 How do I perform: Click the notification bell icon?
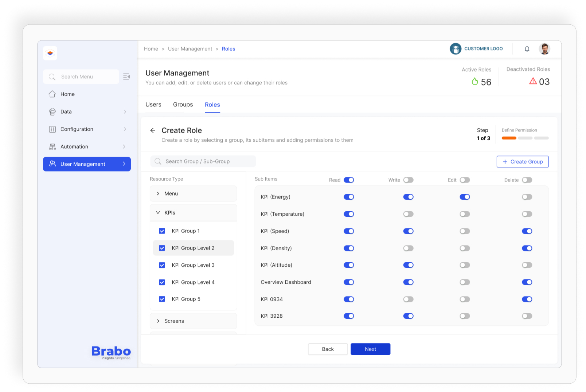click(x=527, y=49)
